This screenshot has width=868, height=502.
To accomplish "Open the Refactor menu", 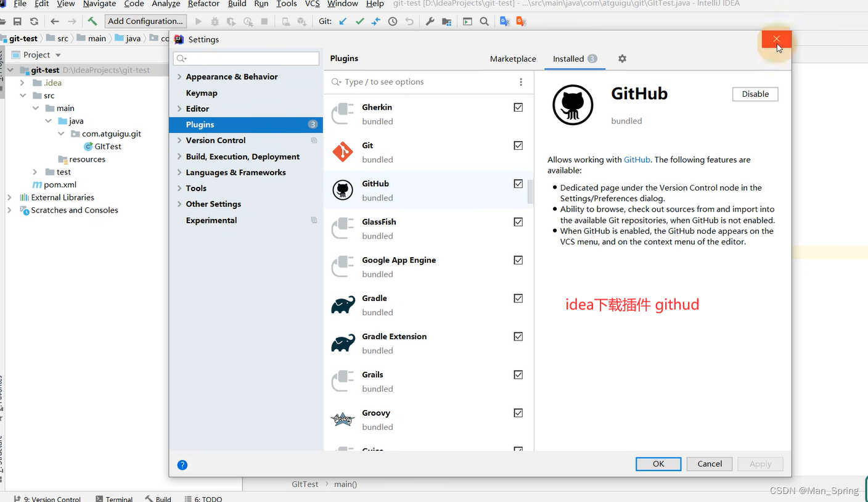I will 203,4.
